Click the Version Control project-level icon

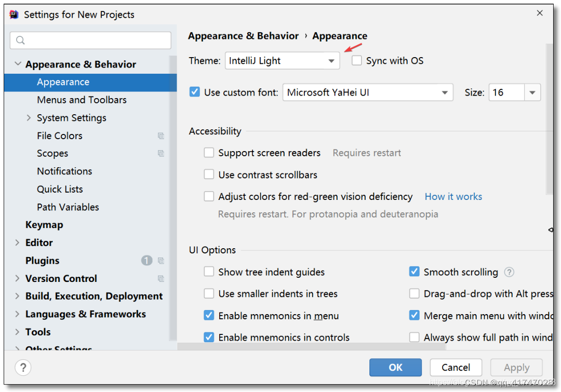pyautogui.click(x=161, y=279)
